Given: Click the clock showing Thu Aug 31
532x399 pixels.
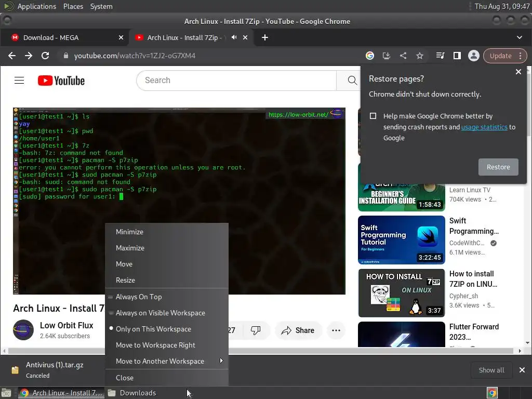Looking at the screenshot, I should [502, 6].
